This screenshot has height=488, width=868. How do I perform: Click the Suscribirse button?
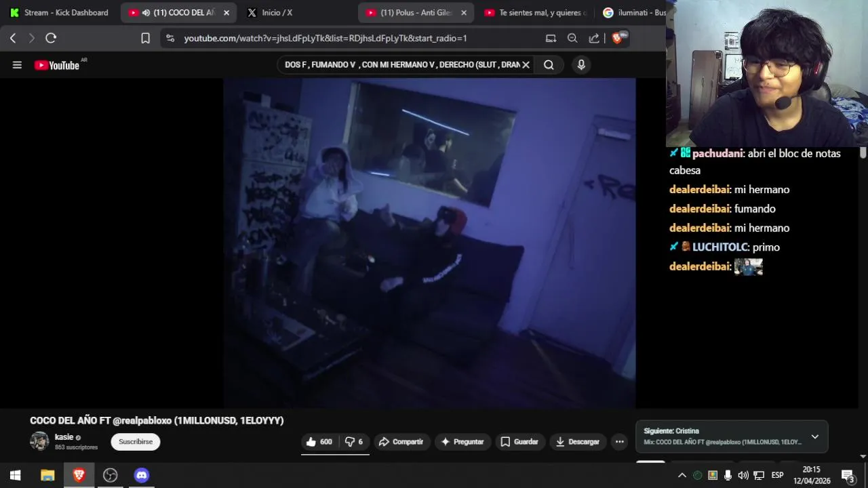(136, 442)
